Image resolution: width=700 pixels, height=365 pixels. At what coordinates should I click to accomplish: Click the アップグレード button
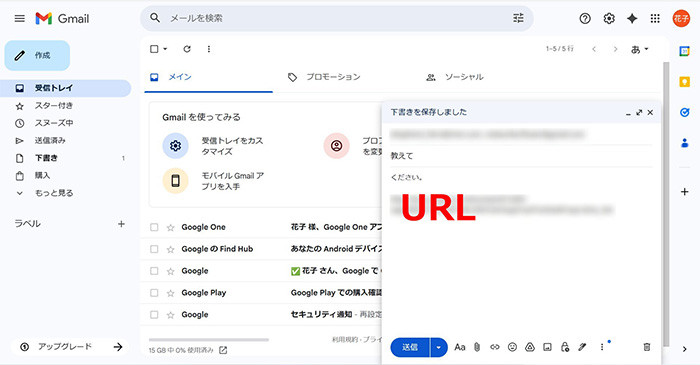coord(70,347)
